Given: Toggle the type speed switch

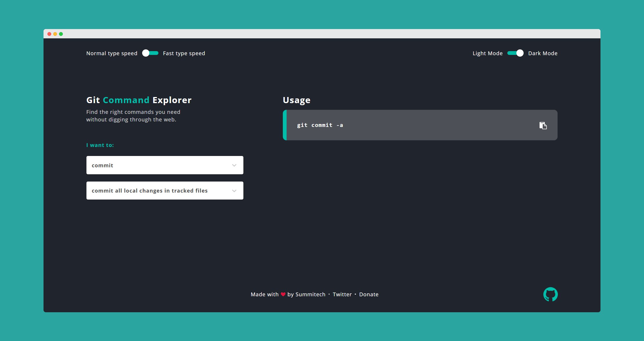Looking at the screenshot, I should (x=150, y=53).
